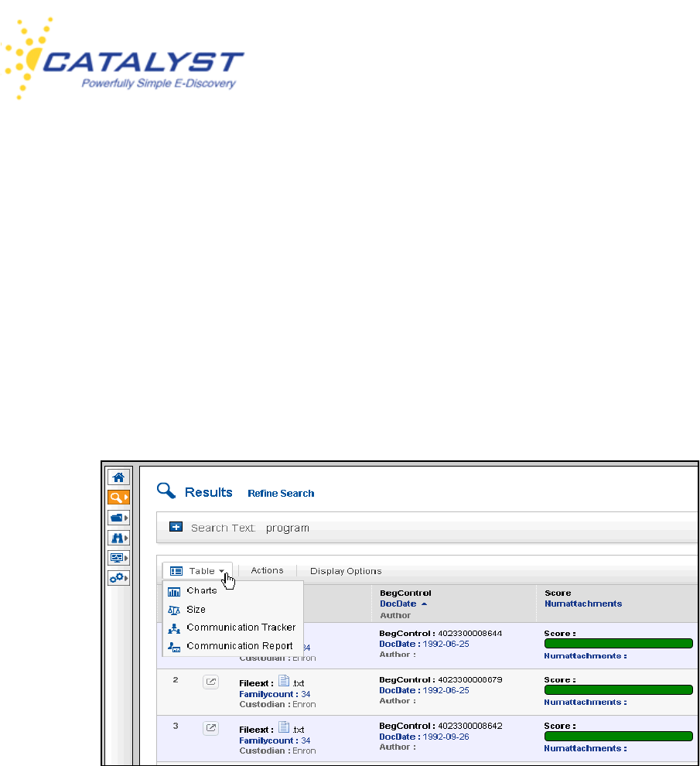This screenshot has height=766, width=700.
Task: Open document in row 2 via popout icon
Action: click(210, 682)
